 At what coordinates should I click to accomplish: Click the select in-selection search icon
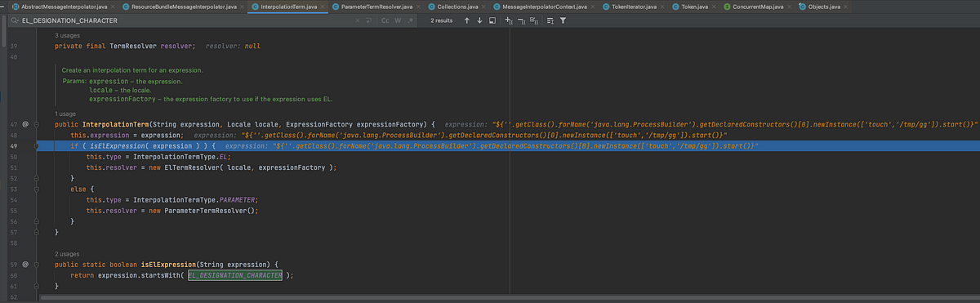coord(492,20)
